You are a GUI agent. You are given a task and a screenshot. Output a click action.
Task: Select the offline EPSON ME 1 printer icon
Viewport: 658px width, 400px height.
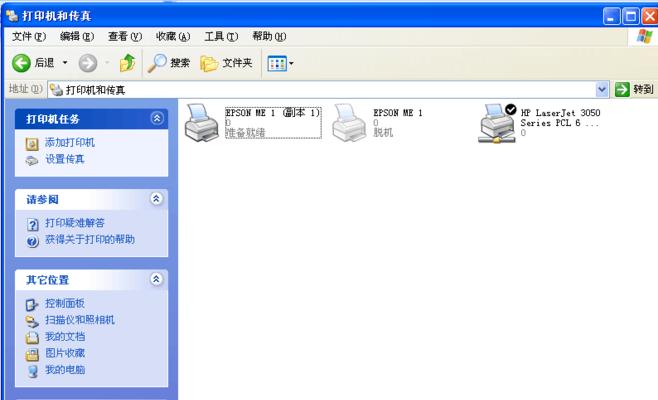pos(349,123)
